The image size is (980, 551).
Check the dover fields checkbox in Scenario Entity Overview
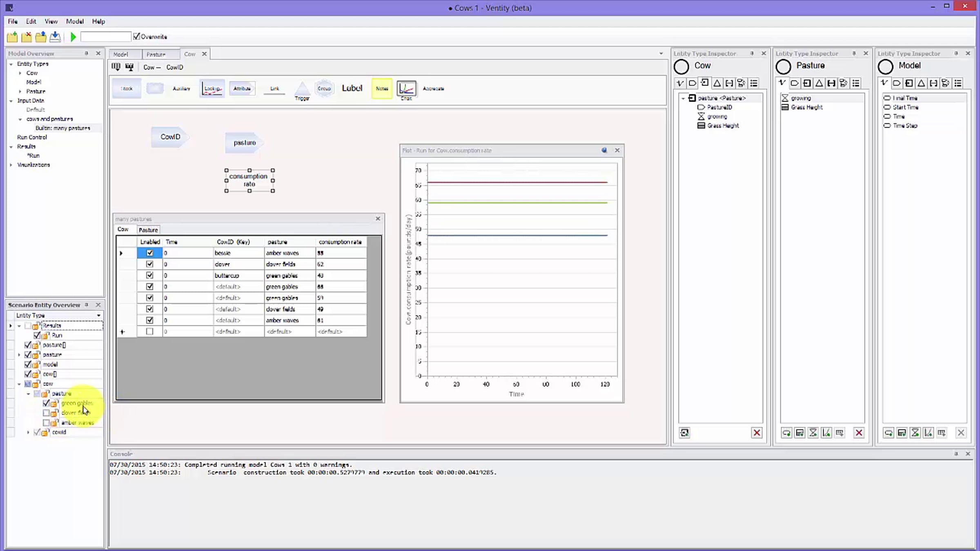tap(46, 413)
